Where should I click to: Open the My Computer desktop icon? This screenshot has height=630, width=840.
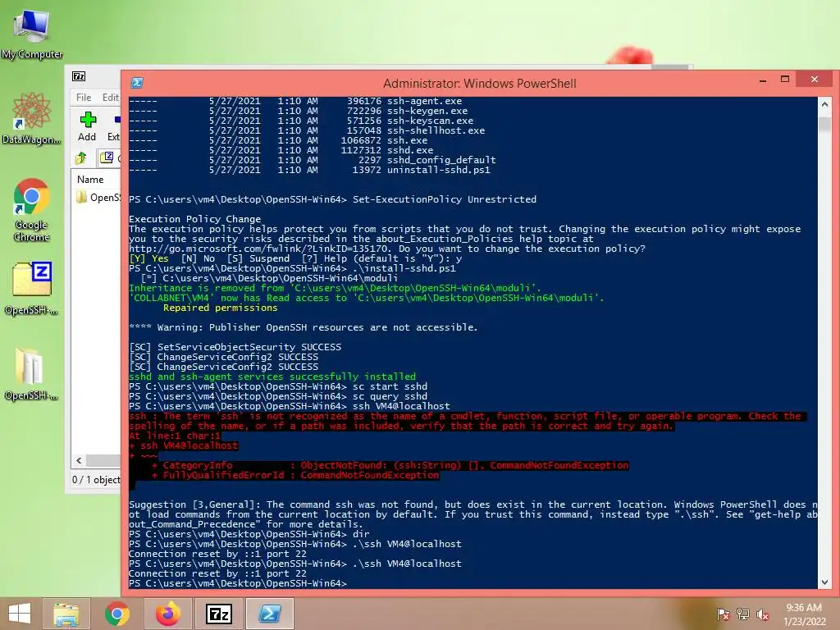(x=32, y=33)
